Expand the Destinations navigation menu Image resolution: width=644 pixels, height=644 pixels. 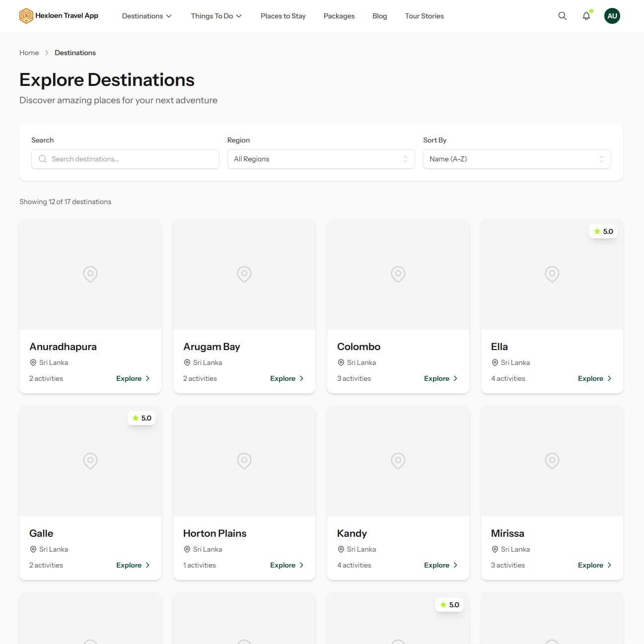[146, 15]
